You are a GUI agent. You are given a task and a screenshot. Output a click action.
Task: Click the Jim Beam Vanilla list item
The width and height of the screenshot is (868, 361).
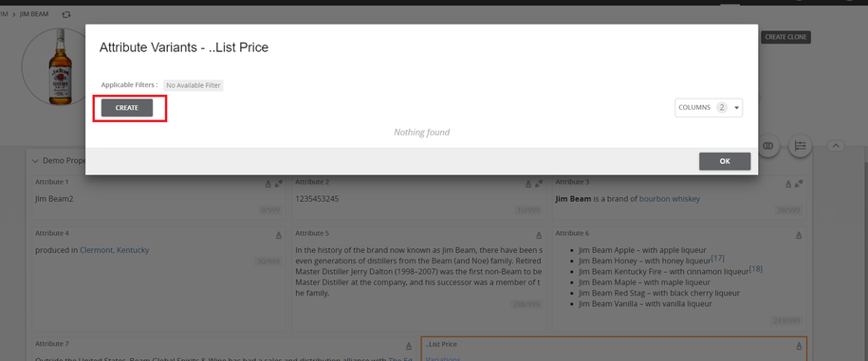click(x=645, y=304)
